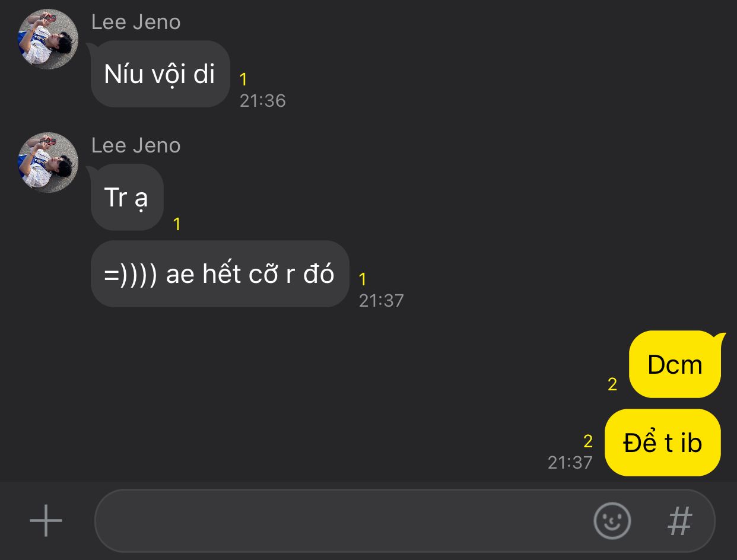Tap the second Lee Jeno name label

[136, 146]
